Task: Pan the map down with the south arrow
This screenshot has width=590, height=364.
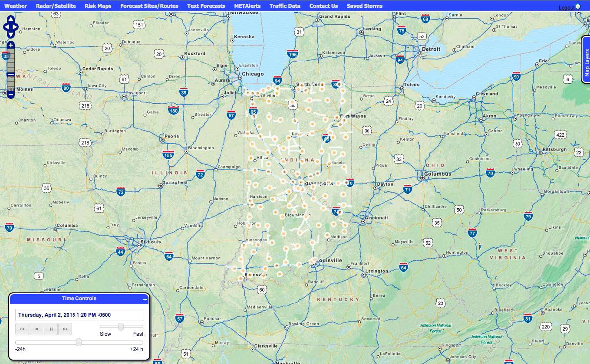Action: coord(11,34)
